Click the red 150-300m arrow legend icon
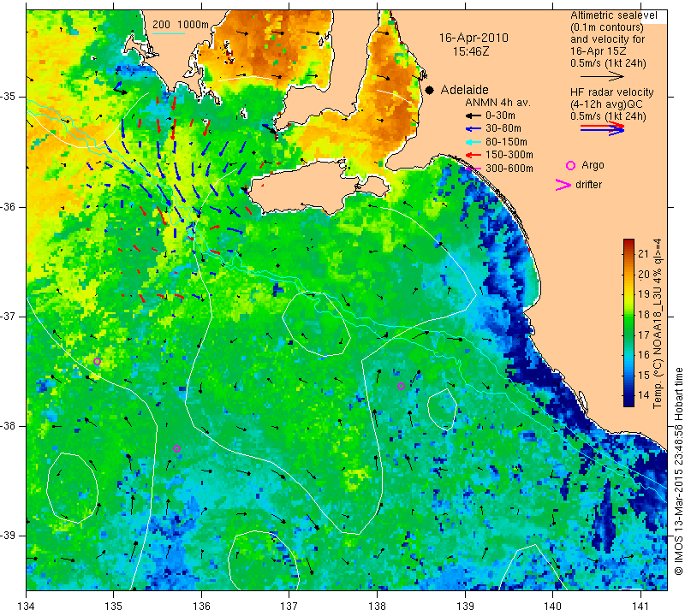This screenshot has height=616, width=685. pyautogui.click(x=474, y=155)
